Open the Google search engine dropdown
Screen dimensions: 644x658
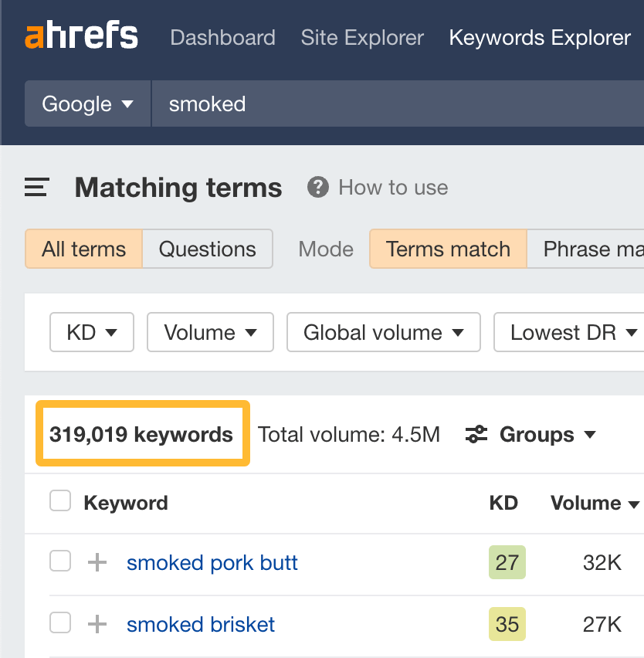coord(86,103)
